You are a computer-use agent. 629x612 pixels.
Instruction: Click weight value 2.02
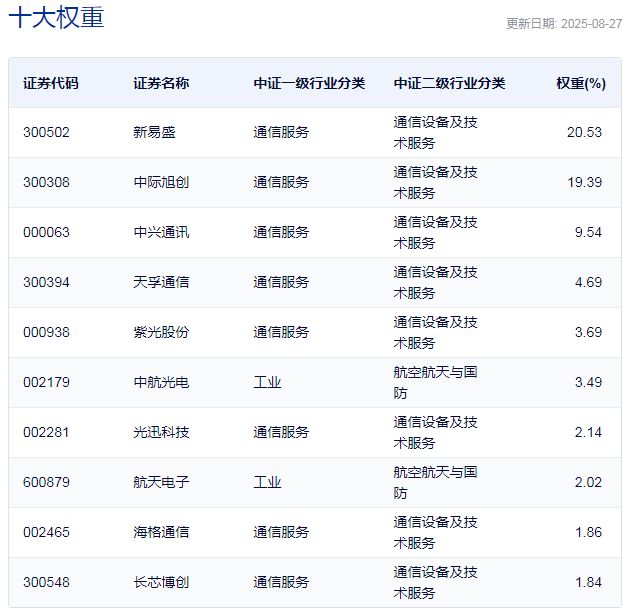[x=588, y=482]
